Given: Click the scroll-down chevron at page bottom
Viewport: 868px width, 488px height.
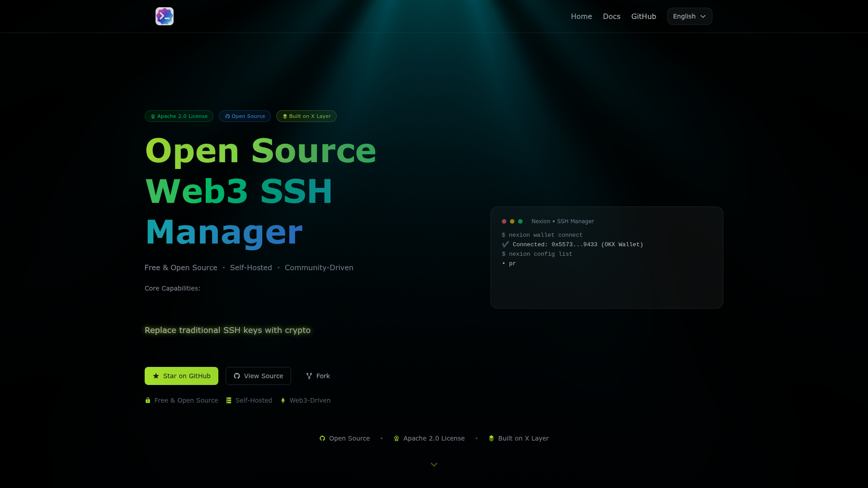Looking at the screenshot, I should pos(434,465).
